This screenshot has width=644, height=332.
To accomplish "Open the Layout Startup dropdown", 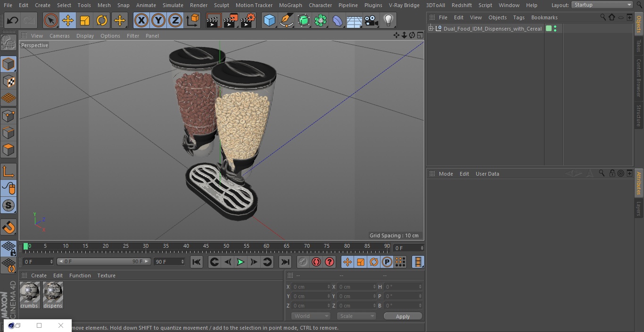I will 602,5.
